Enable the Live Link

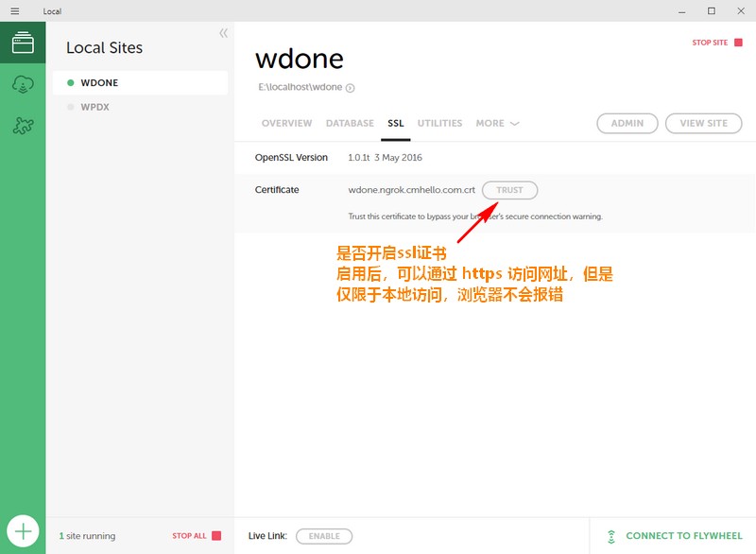tap(324, 536)
